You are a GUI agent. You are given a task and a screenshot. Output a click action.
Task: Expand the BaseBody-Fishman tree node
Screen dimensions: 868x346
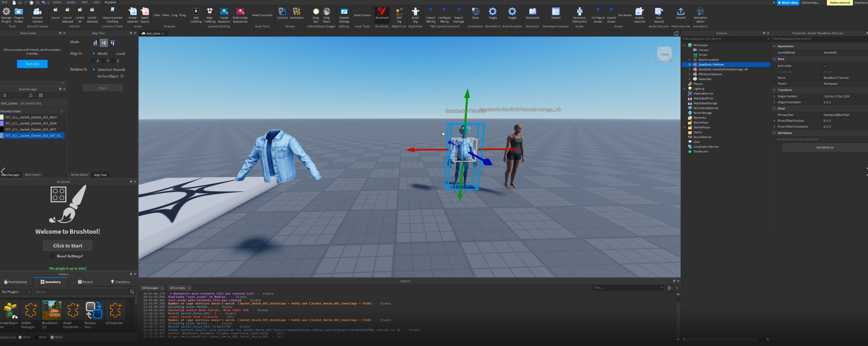click(x=689, y=65)
